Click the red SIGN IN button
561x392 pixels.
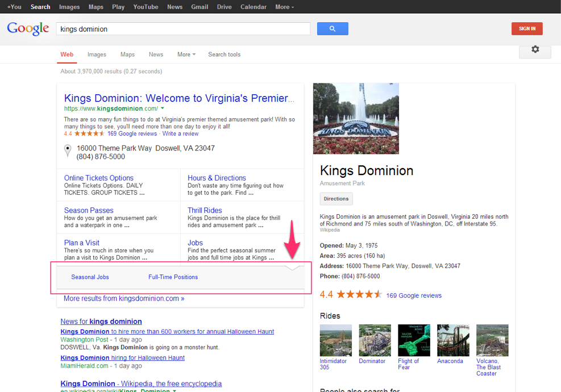[x=527, y=28]
